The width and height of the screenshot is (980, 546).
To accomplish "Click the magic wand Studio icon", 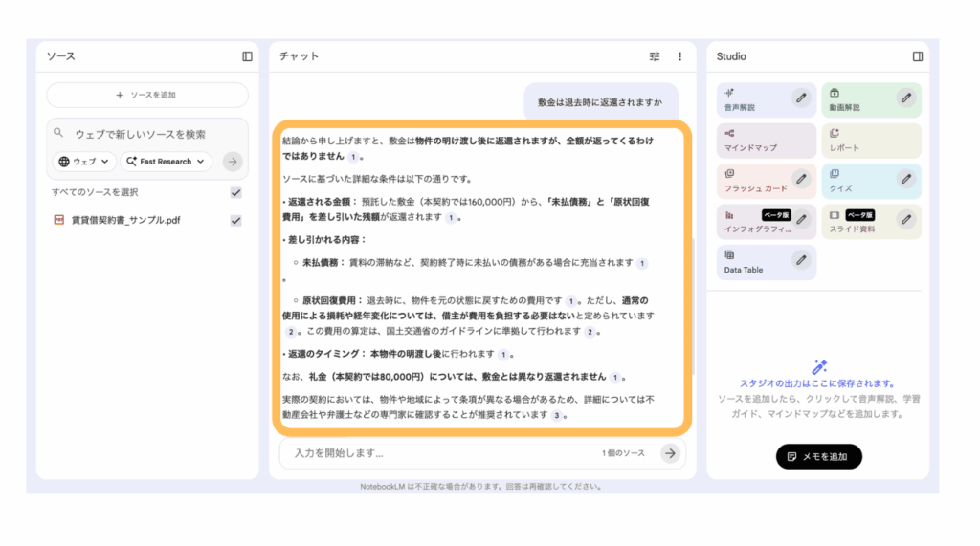I will 819,366.
